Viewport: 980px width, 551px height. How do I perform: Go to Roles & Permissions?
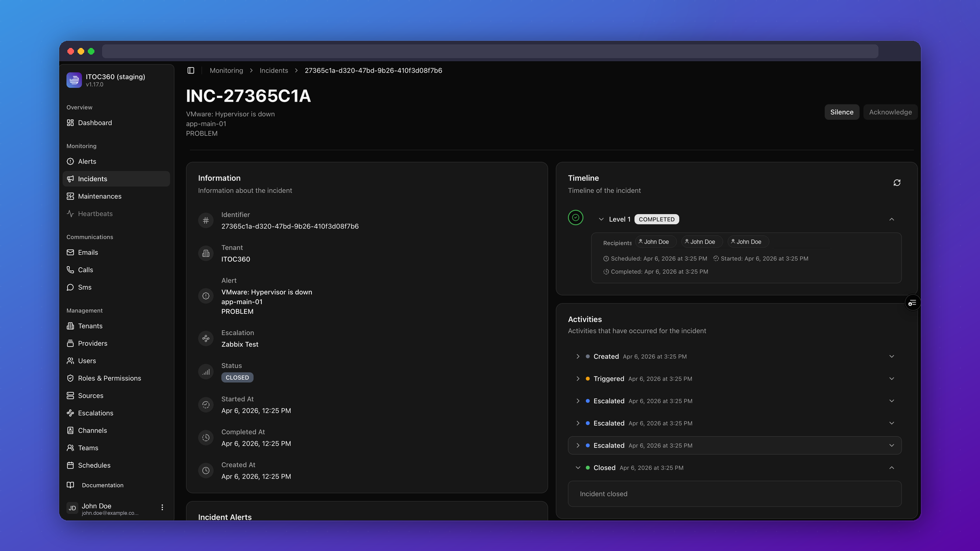coord(109,379)
